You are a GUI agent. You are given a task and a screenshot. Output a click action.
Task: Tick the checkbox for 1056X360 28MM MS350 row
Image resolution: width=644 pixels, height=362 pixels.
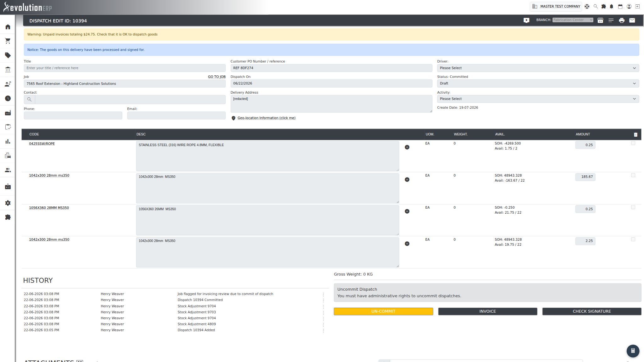pos(633,207)
